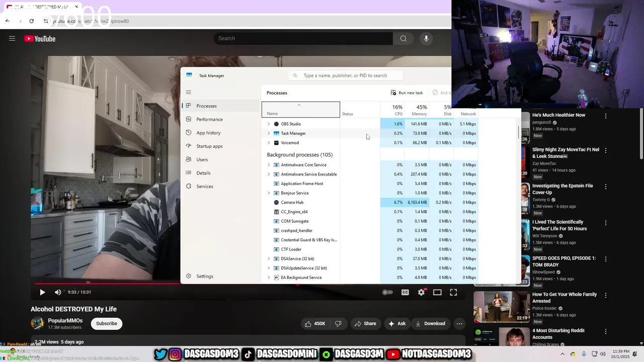Toggle closed captions (CC) on the player
The height and width of the screenshot is (362, 644).
pos(405,292)
